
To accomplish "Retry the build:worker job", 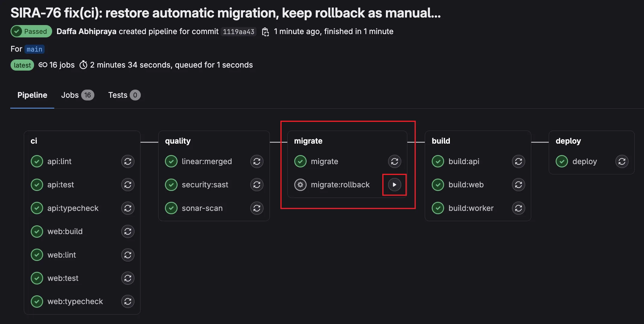I will (x=518, y=208).
